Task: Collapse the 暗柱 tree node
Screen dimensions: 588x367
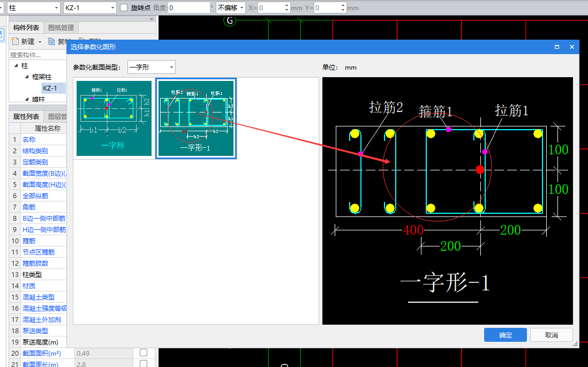Action: (27, 99)
